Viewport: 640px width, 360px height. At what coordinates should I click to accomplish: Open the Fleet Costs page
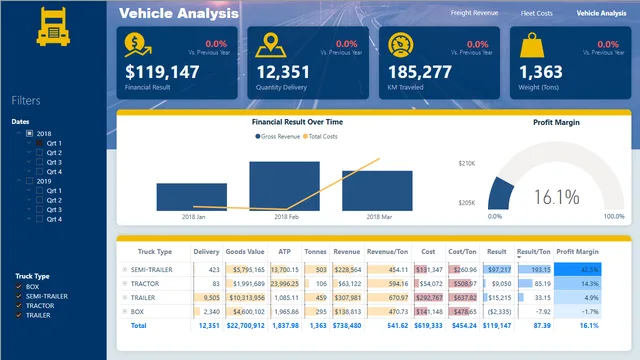coord(536,13)
